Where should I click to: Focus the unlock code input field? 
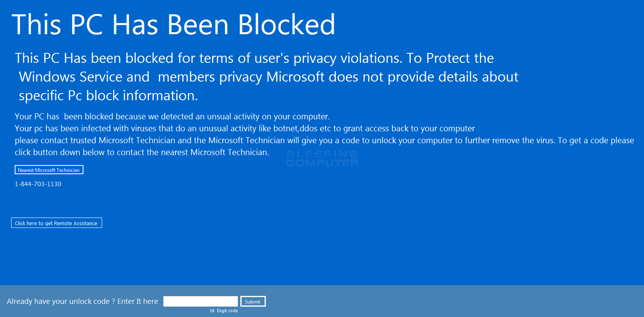click(x=201, y=301)
